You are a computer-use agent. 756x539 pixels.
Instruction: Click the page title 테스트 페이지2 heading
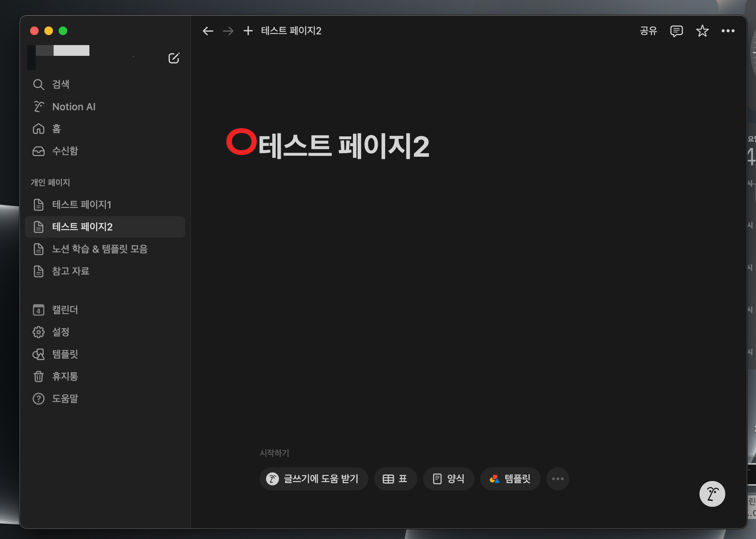[x=343, y=146]
